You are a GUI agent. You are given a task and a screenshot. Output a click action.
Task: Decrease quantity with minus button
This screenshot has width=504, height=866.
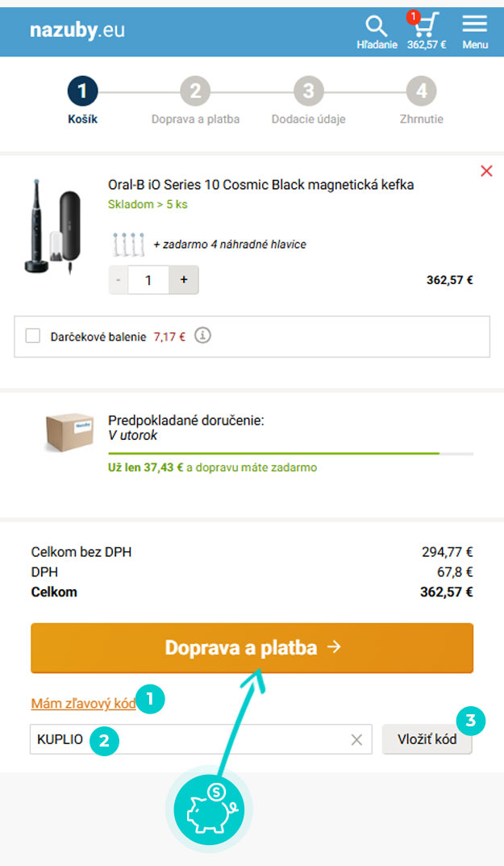coord(118,280)
